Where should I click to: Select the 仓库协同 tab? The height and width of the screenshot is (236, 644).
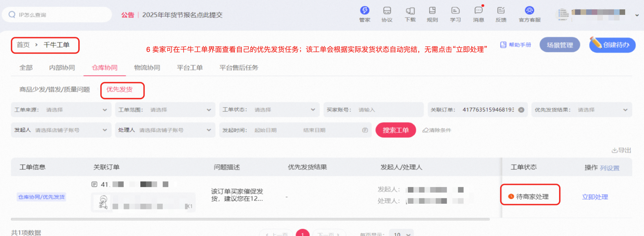click(104, 68)
